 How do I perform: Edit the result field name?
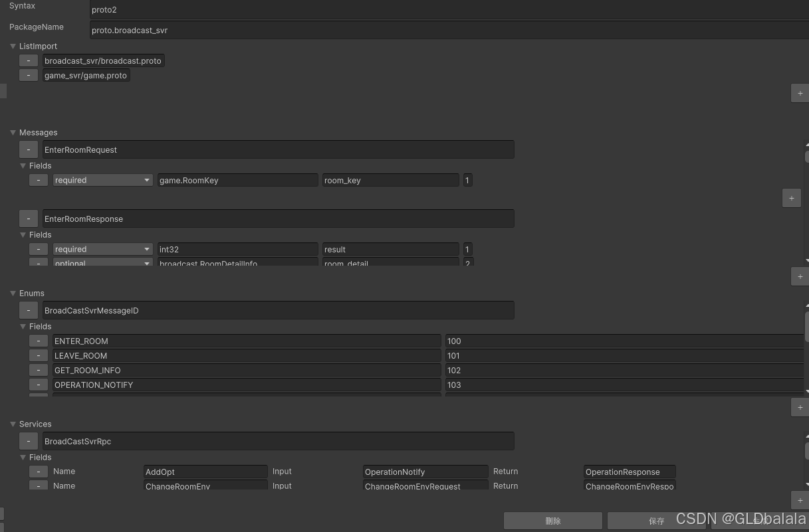391,249
